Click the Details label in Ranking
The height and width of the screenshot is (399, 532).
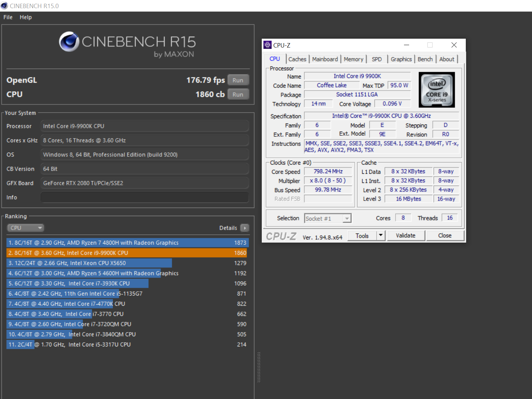pyautogui.click(x=228, y=228)
